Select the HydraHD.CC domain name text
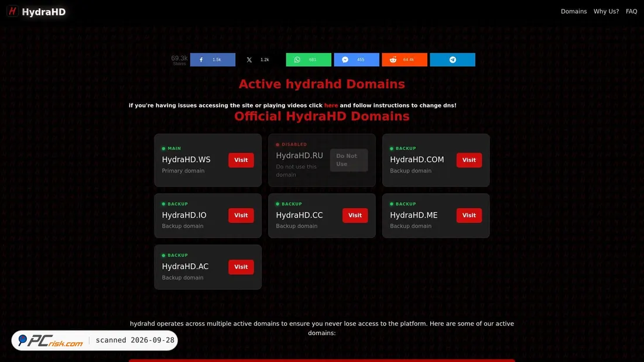 coord(299,215)
